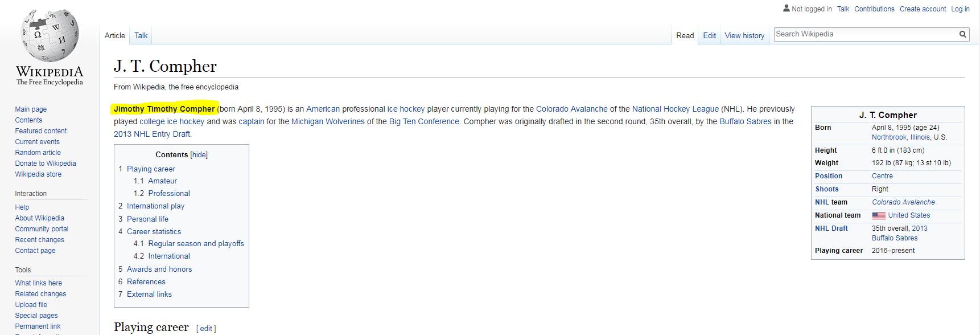This screenshot has height=335, width=980.
Task: Go to Main page in sidebar
Action: pos(31,109)
